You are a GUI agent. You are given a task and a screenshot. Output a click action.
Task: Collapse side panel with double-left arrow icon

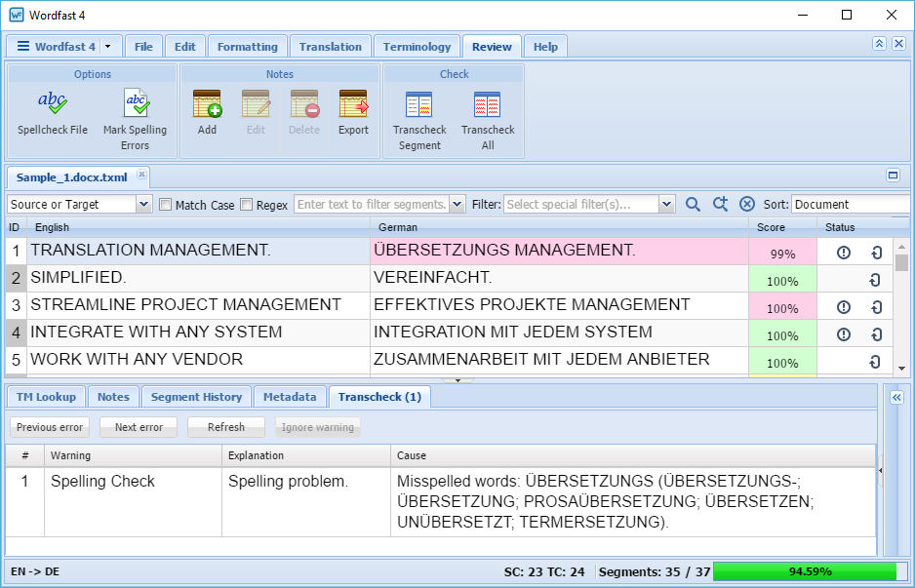pyautogui.click(x=896, y=397)
